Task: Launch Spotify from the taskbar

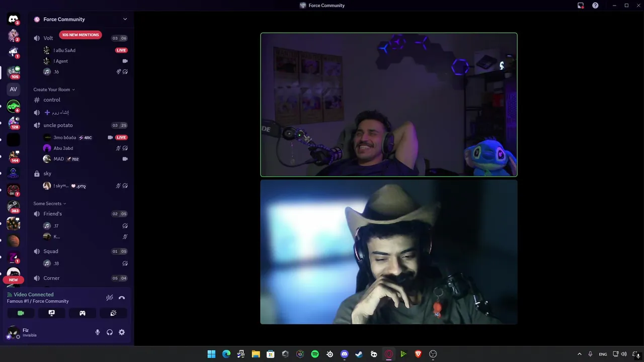Action: (x=315, y=354)
